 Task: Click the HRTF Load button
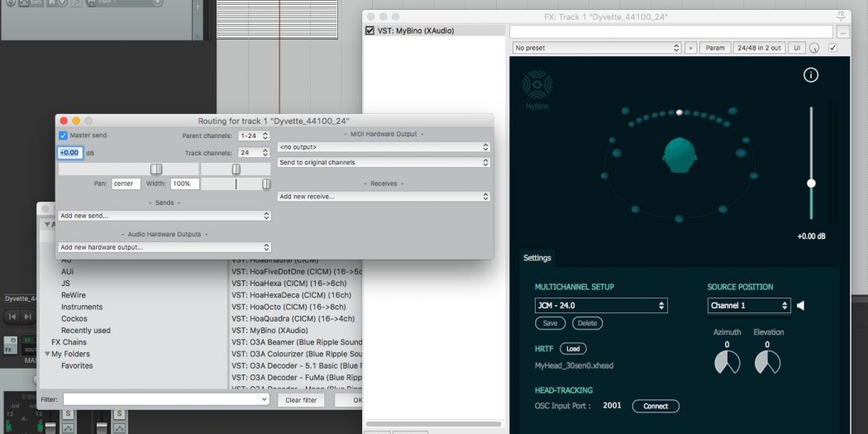pos(573,350)
